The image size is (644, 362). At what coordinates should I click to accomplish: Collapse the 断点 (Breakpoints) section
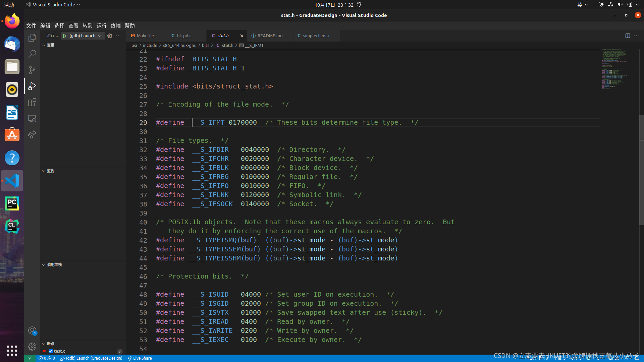tap(83, 344)
